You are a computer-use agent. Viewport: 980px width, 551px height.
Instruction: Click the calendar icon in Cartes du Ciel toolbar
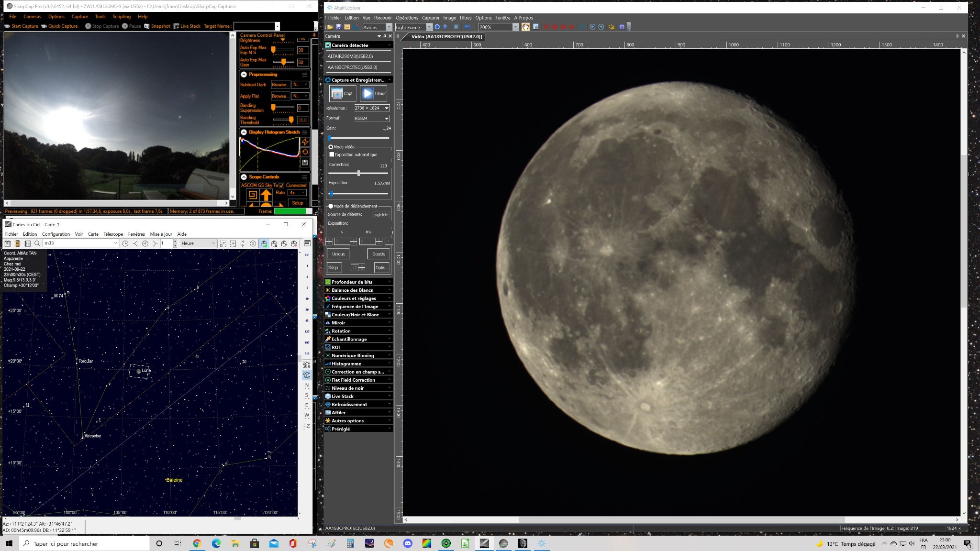tap(8, 243)
